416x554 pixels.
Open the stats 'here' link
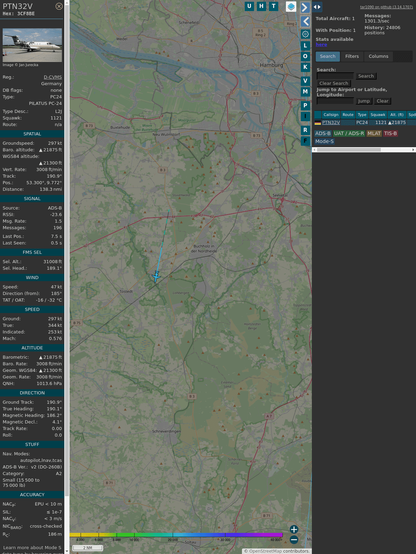[x=321, y=45]
